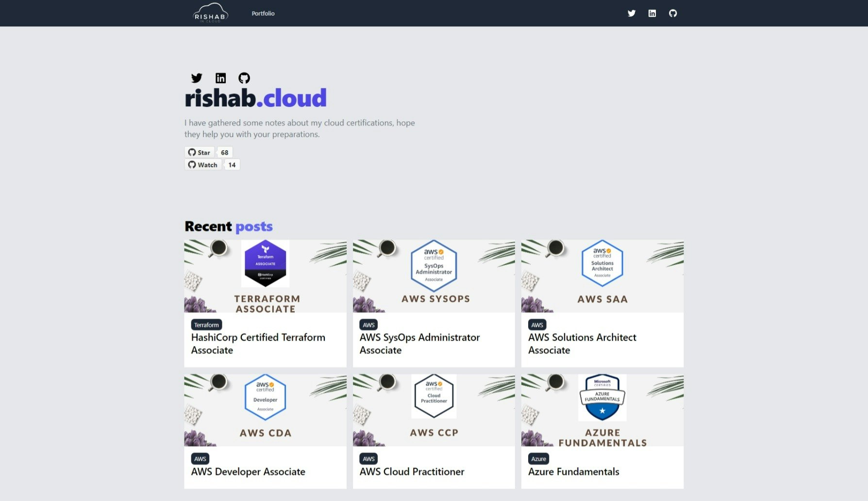Click the watcher count showing 14
The width and height of the screenshot is (868, 501).
point(232,164)
